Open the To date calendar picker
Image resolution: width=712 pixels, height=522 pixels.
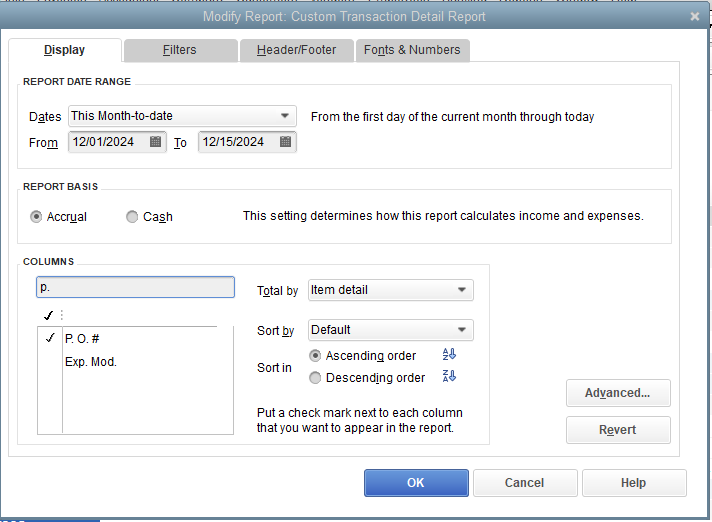(x=286, y=142)
